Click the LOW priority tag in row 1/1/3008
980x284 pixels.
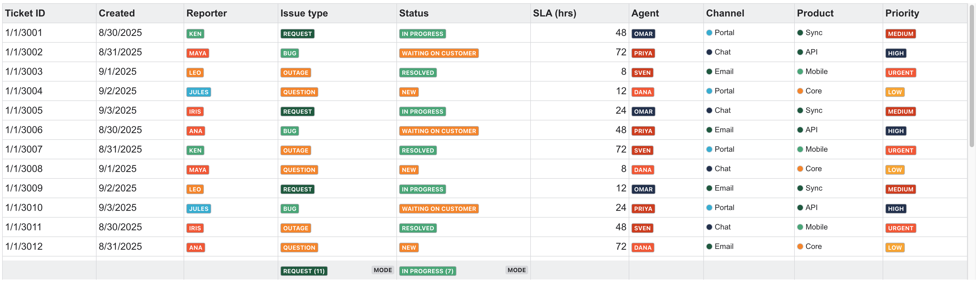coord(895,170)
